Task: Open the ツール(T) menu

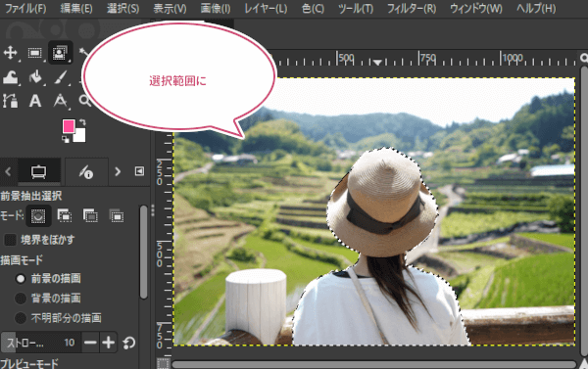Action: tap(356, 8)
